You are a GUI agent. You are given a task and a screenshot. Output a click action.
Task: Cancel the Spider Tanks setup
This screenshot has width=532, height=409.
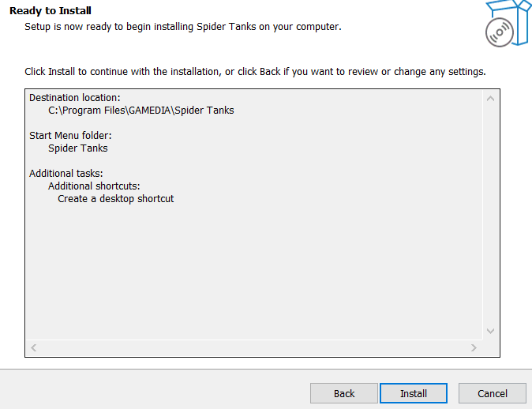(x=493, y=393)
